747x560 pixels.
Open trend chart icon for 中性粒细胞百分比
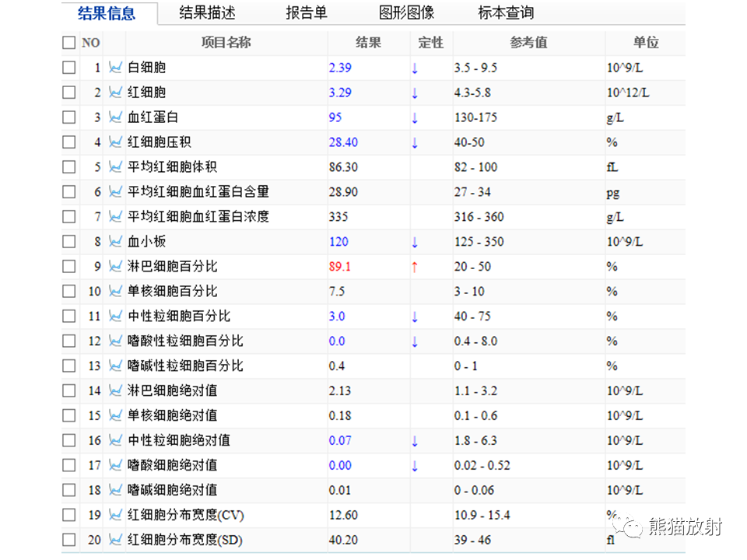[x=115, y=316]
